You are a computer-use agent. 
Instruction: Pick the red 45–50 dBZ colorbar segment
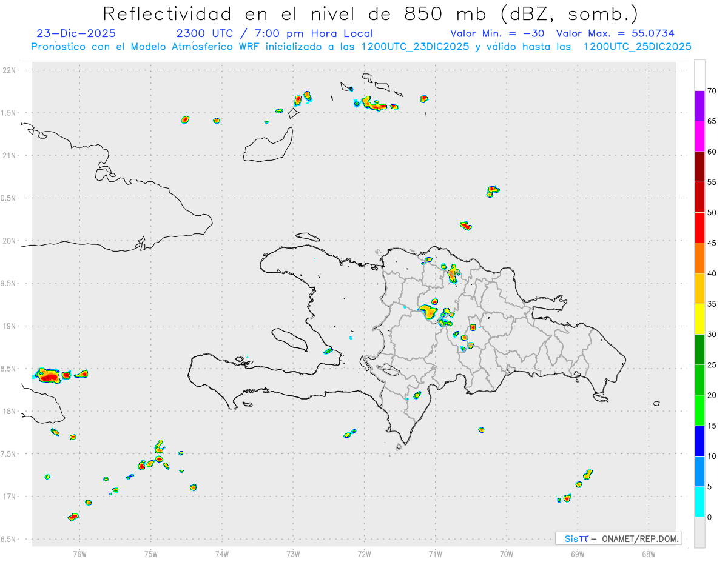coord(699,228)
